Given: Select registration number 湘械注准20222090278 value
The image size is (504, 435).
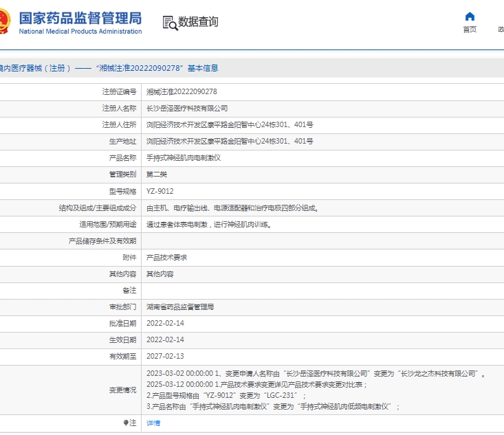Looking at the screenshot, I should [x=182, y=92].
